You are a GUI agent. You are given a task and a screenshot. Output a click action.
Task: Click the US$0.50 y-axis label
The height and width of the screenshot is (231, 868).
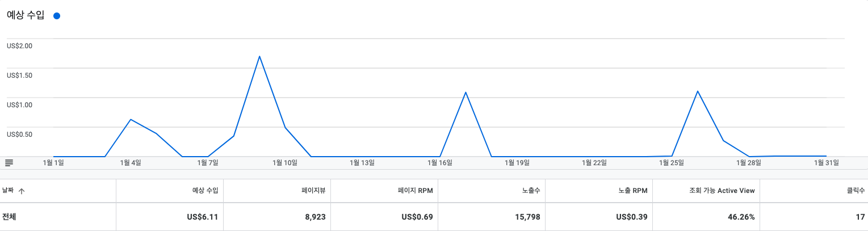[x=19, y=135]
